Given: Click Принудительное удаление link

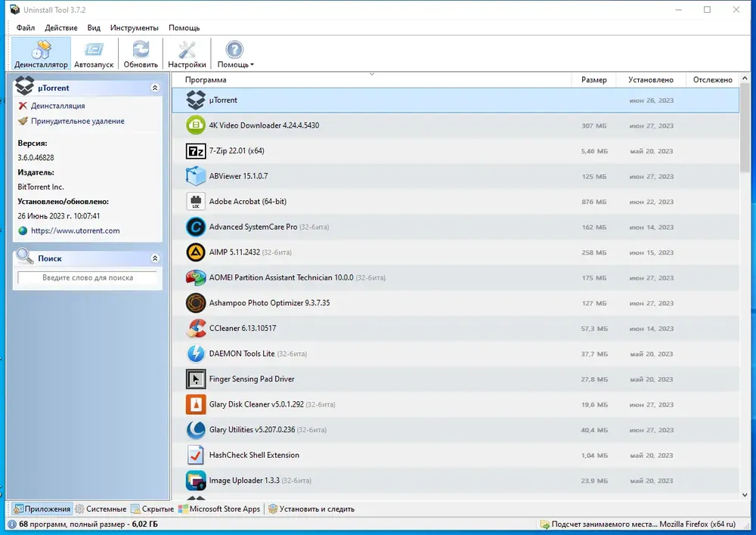Looking at the screenshot, I should point(78,121).
